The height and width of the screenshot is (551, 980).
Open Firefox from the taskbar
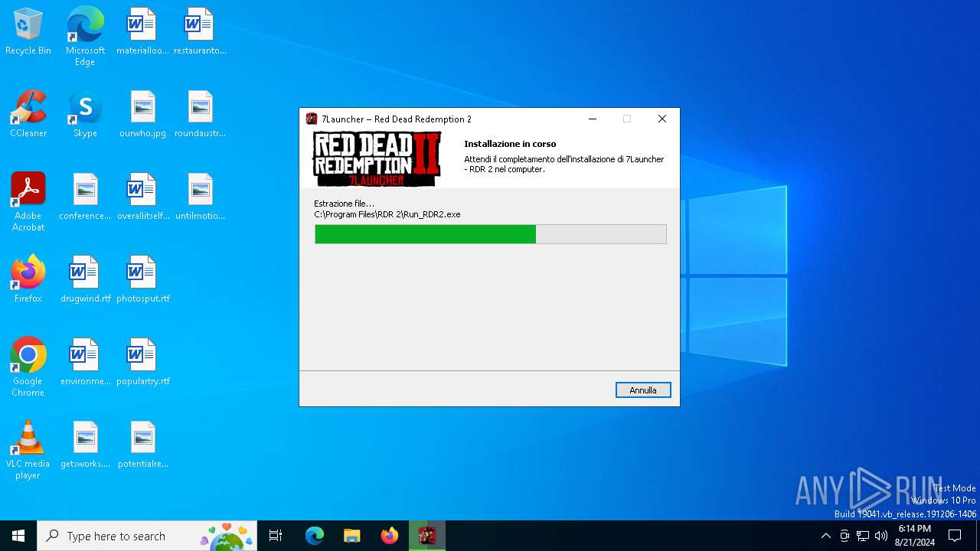389,536
